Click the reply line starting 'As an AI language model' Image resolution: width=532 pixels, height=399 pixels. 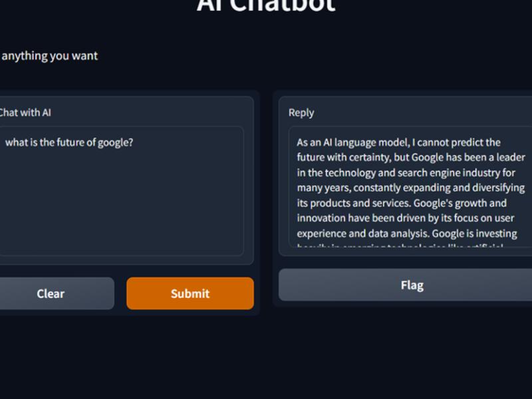398,142
